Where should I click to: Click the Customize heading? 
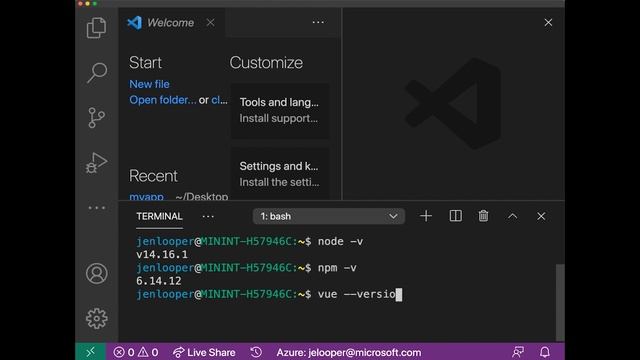tap(266, 62)
